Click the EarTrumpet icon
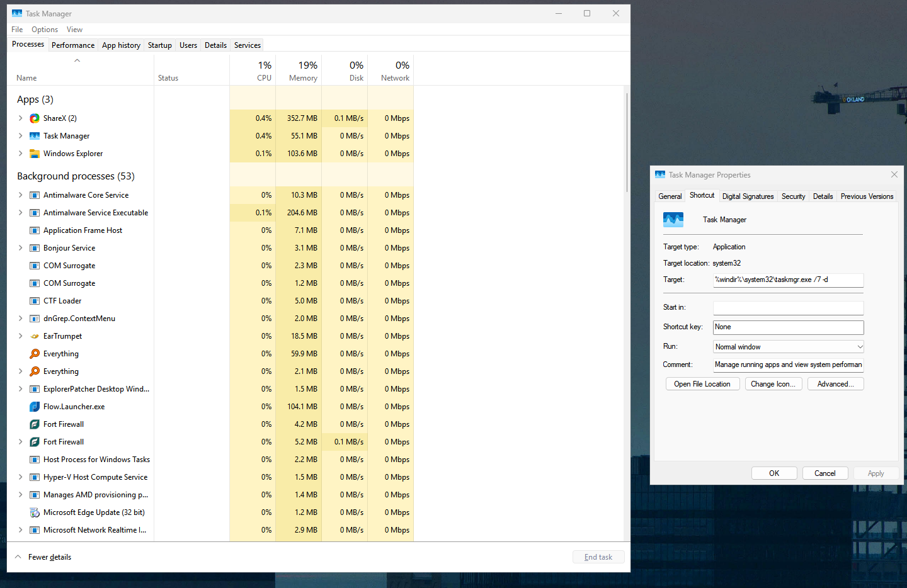Screen dimensions: 907x588 35,336
